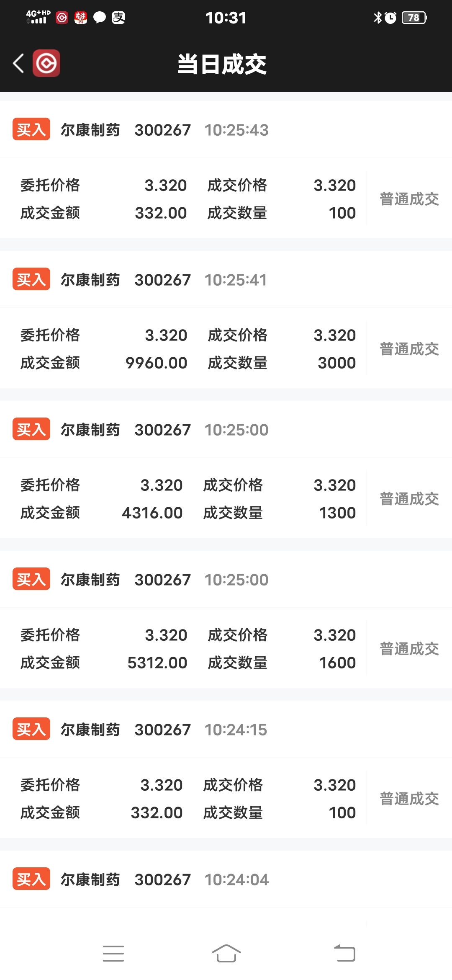
Task: Tap 普通成交 label on first trade
Action: pos(409,199)
